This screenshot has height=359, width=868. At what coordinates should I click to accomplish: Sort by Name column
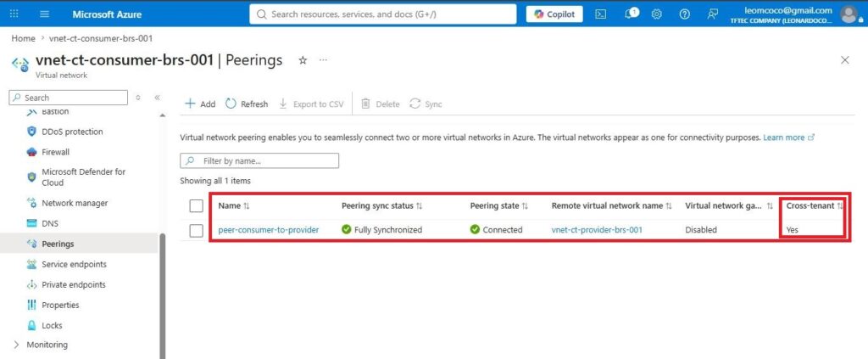point(234,205)
